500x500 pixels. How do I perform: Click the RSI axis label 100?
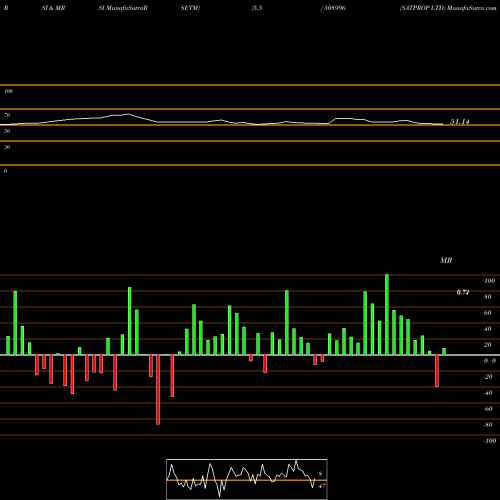click(x=8, y=91)
